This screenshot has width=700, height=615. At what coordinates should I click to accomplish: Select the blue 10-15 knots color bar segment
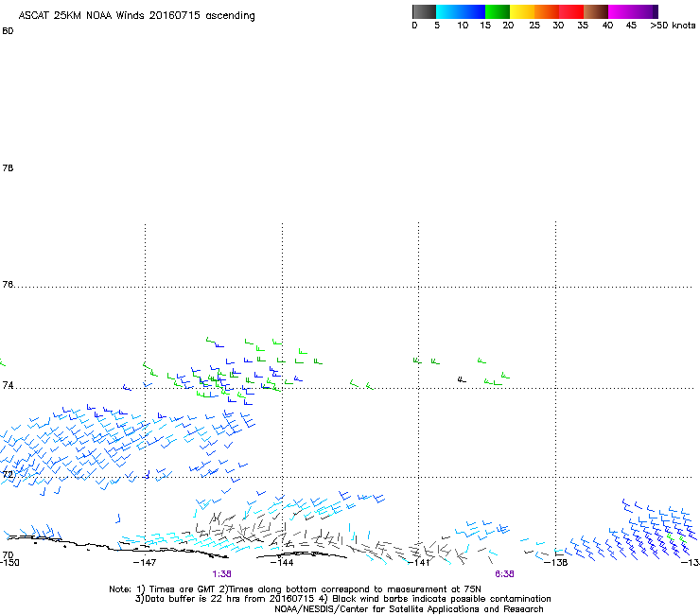(473, 11)
